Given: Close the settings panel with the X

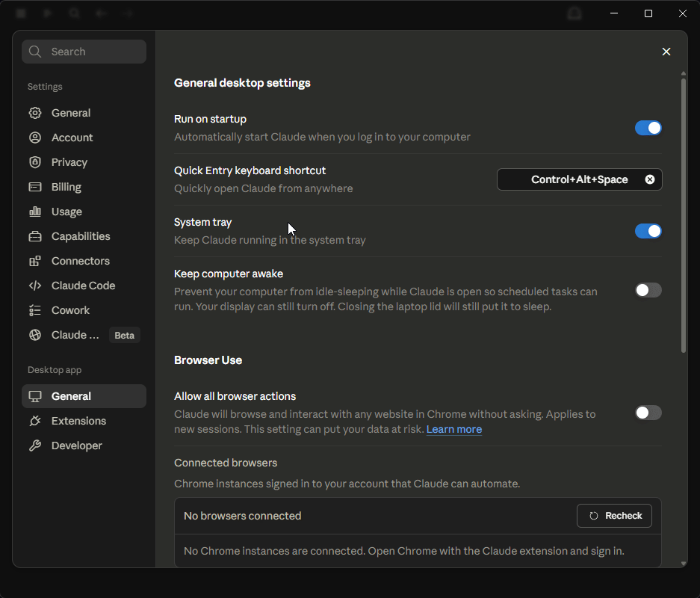Looking at the screenshot, I should pyautogui.click(x=666, y=52).
